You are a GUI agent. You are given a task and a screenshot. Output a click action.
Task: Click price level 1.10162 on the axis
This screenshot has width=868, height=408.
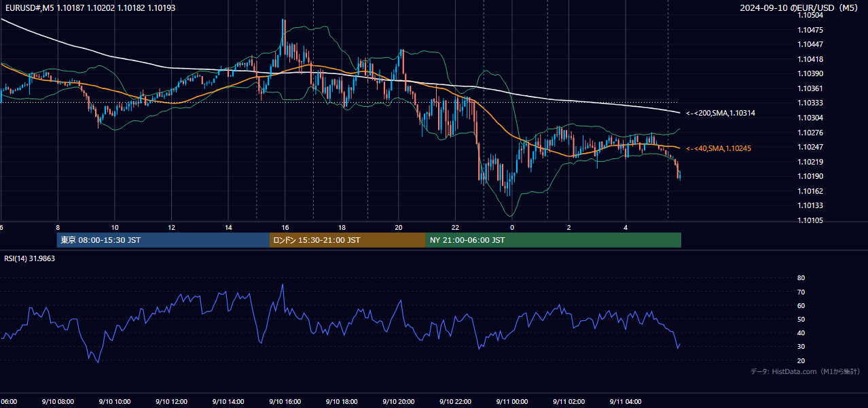coord(810,191)
